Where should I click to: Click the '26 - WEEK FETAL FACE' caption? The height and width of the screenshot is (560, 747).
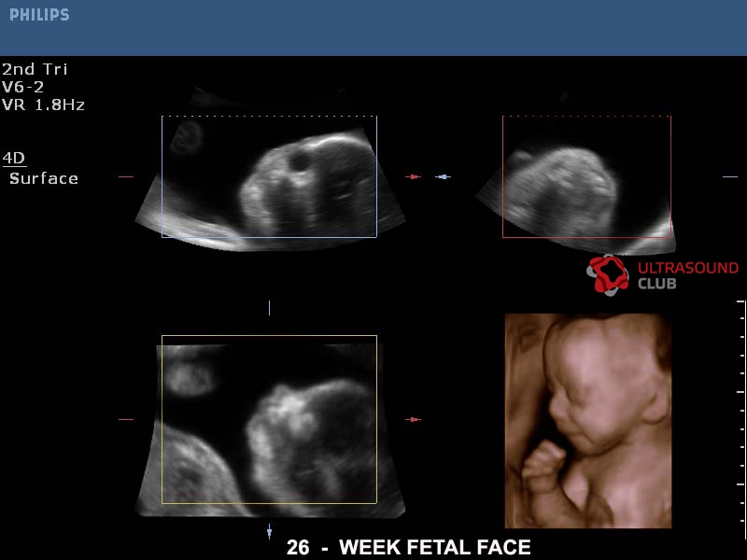pos(409,547)
